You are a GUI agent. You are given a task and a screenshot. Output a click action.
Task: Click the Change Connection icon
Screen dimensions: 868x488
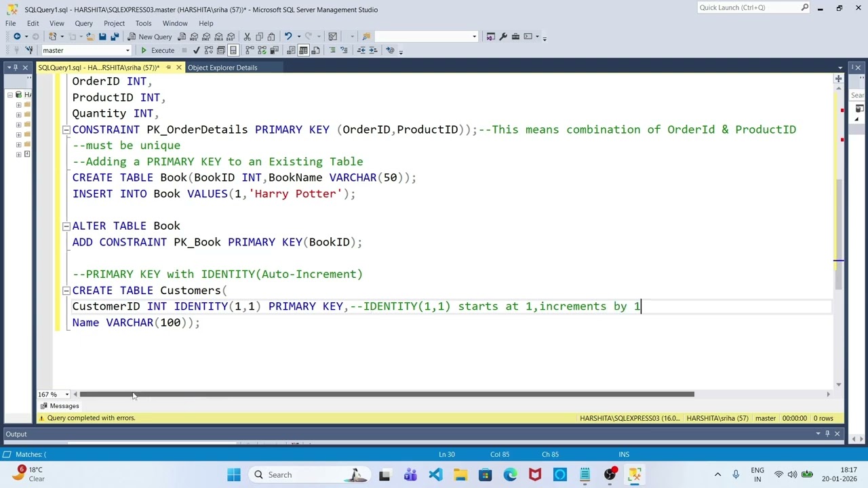click(30, 50)
